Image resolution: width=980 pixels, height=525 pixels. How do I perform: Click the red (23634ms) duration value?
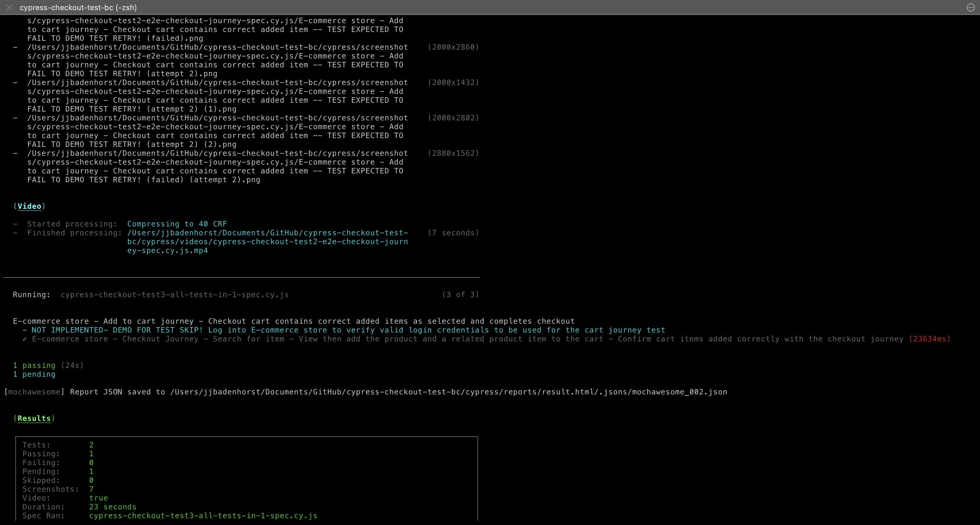(930, 339)
